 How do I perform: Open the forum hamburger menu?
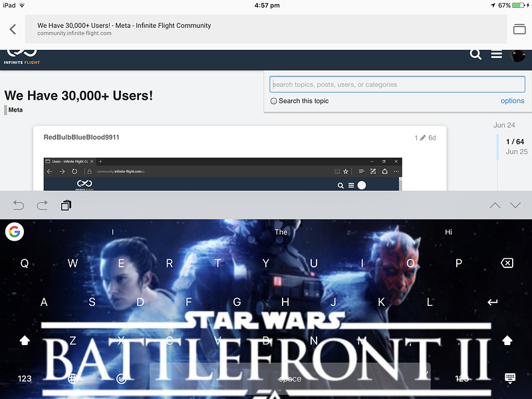496,55
